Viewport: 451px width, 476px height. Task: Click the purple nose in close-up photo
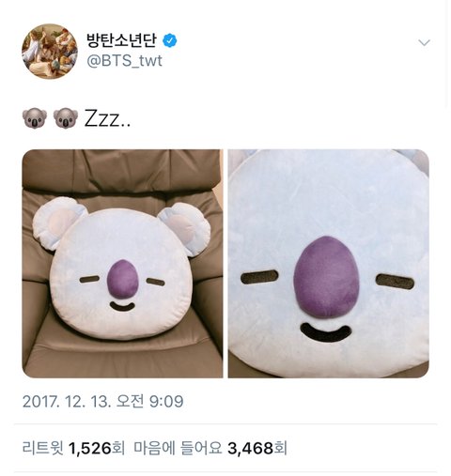click(x=326, y=278)
